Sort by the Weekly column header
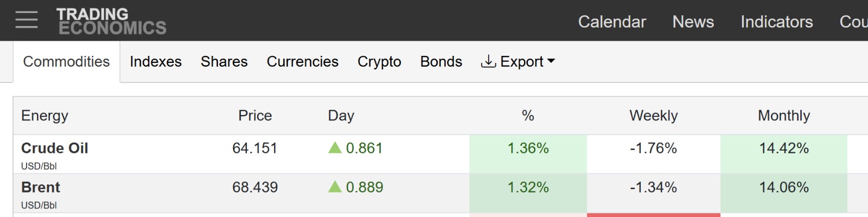The image size is (868, 217). (x=653, y=116)
